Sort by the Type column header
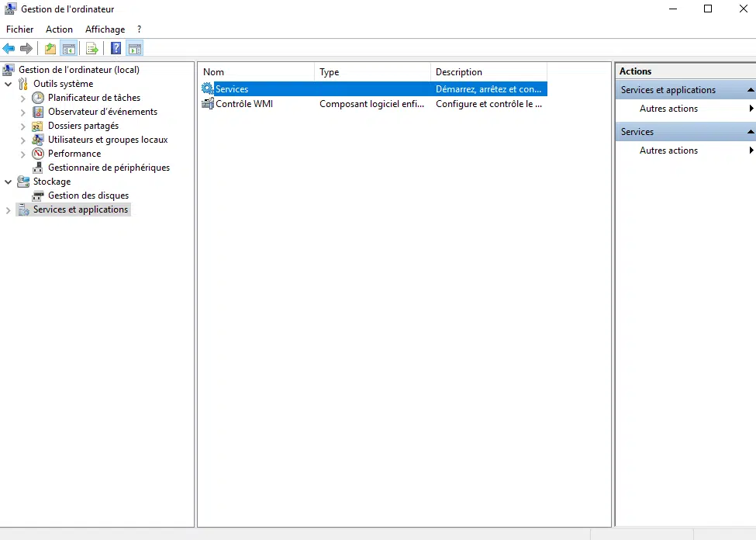The height and width of the screenshot is (540, 756). [x=373, y=72]
